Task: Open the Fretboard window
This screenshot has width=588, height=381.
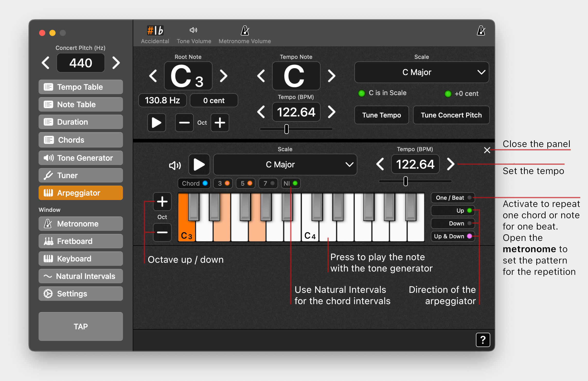Action: click(x=81, y=241)
